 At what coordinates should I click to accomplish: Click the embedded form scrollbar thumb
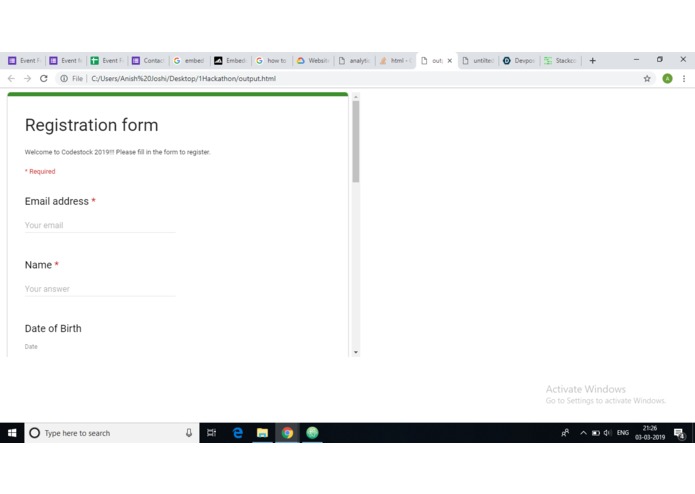(355, 141)
